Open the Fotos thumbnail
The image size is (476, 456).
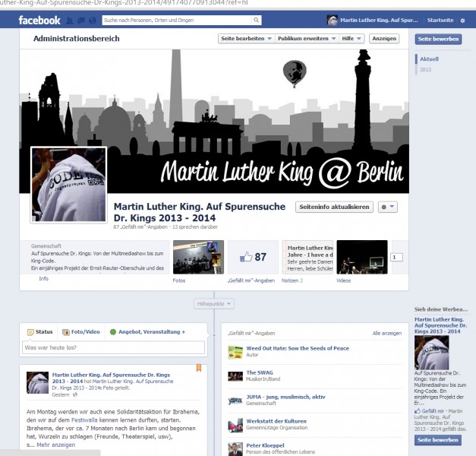tap(199, 257)
